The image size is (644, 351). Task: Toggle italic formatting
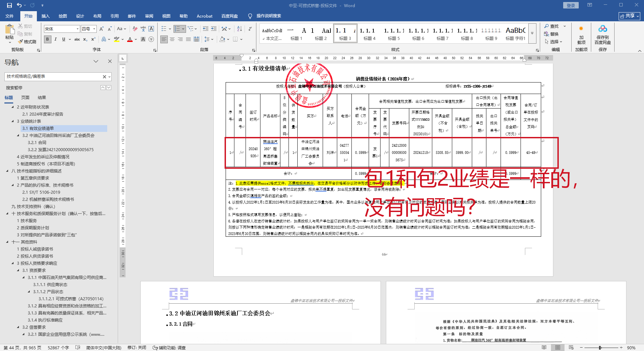click(x=55, y=39)
